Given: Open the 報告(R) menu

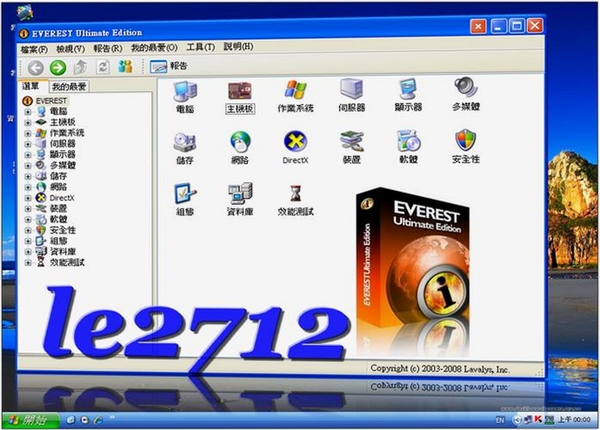Looking at the screenshot, I should pos(108,49).
